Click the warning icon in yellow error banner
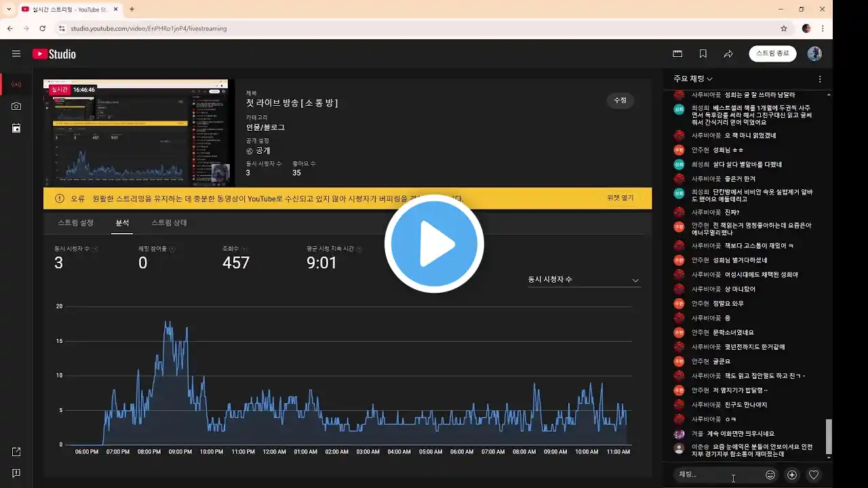Image resolution: width=868 pixels, height=488 pixels. point(60,198)
